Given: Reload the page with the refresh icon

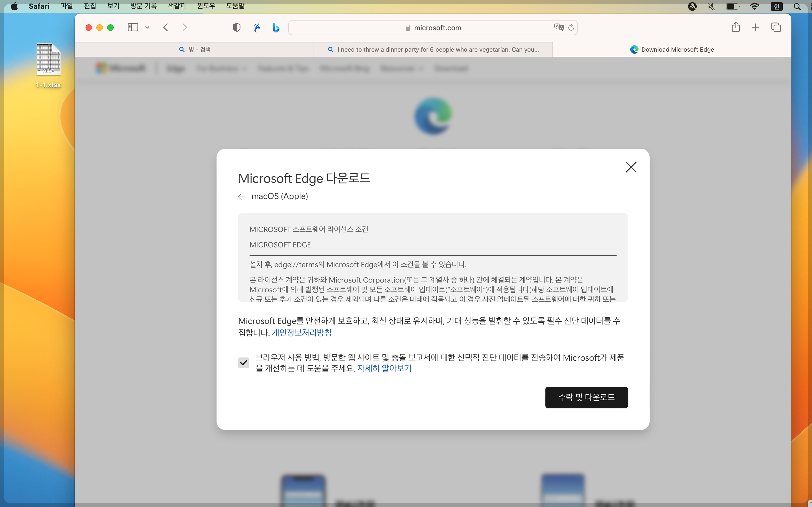Looking at the screenshot, I should (x=571, y=28).
